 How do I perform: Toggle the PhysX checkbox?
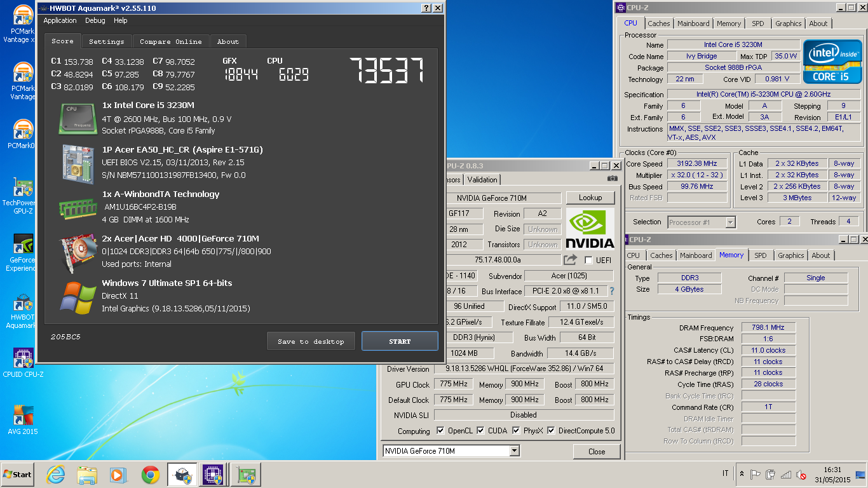[515, 431]
